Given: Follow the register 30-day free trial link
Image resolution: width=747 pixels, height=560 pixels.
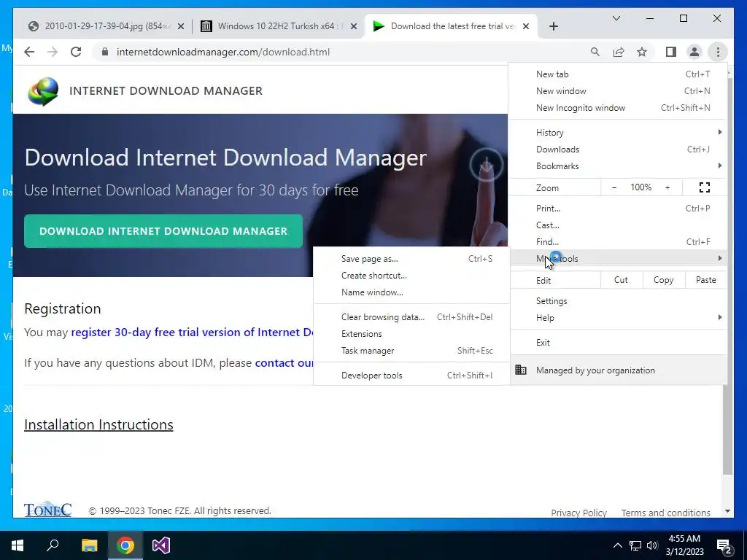Looking at the screenshot, I should [x=192, y=332].
